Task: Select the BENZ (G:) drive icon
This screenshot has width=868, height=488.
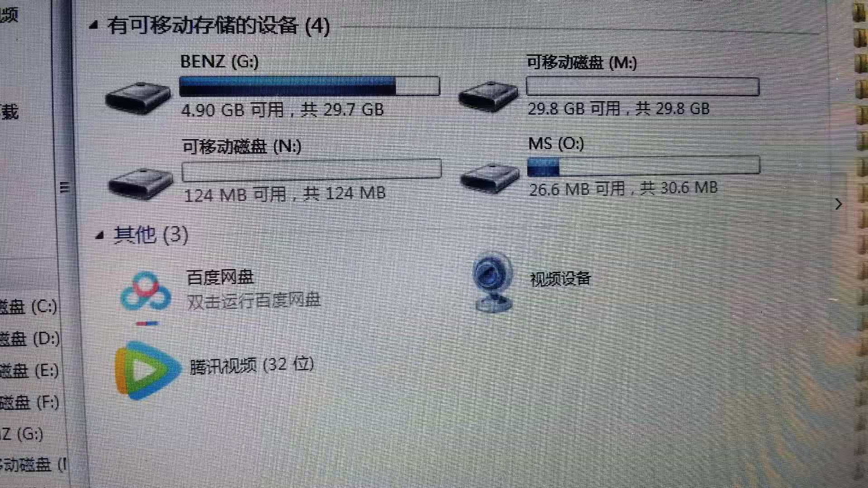Action: [x=137, y=98]
